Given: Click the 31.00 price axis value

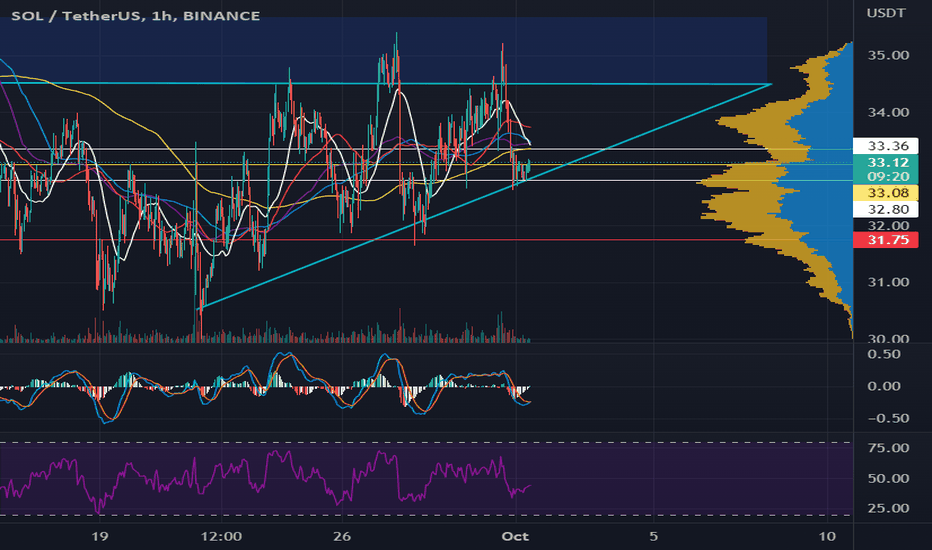Looking at the screenshot, I should (888, 282).
